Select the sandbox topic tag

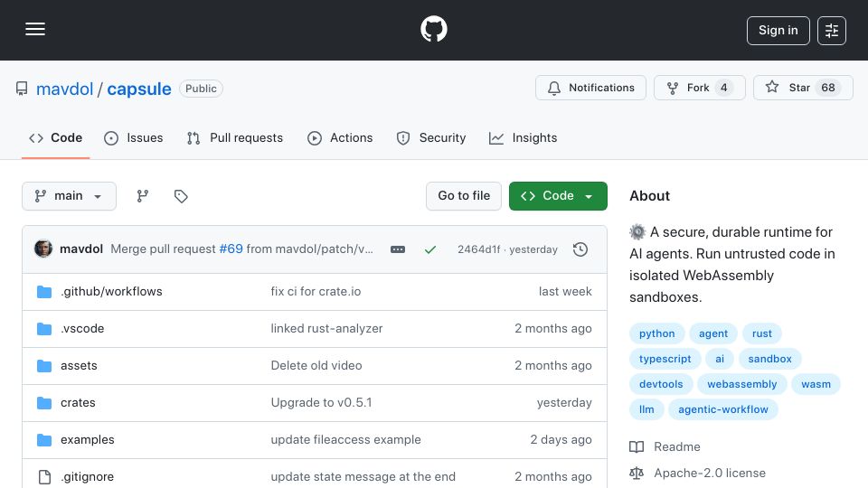769,359
